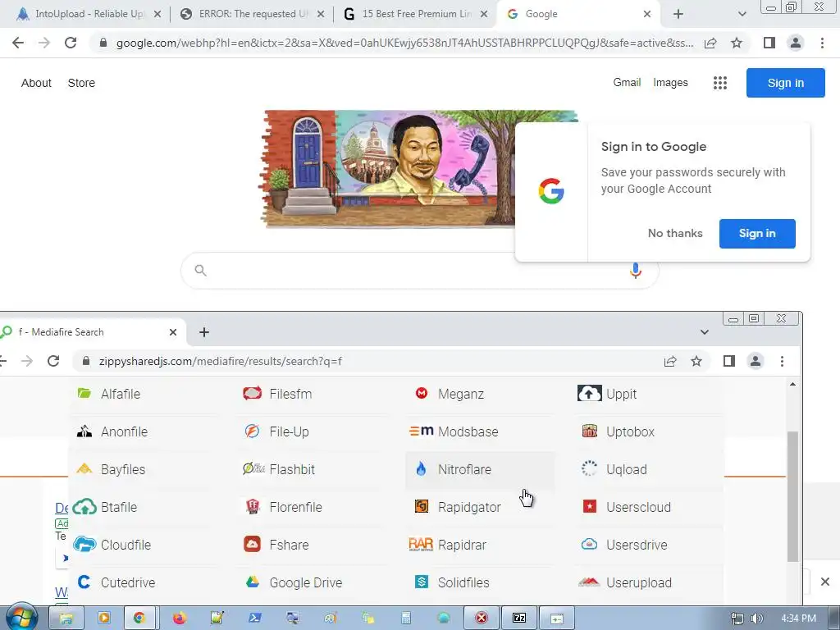Switch to the ERROR requested URL tab

coord(252,14)
